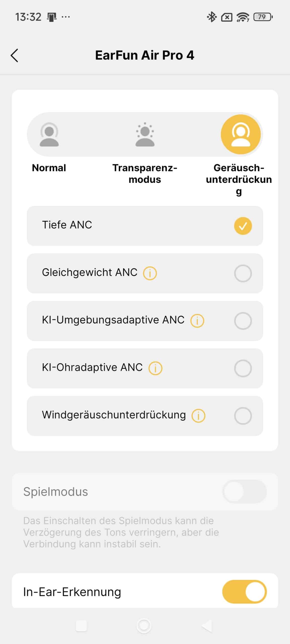
Task: Go back using the top-left arrow
Action: 14,55
